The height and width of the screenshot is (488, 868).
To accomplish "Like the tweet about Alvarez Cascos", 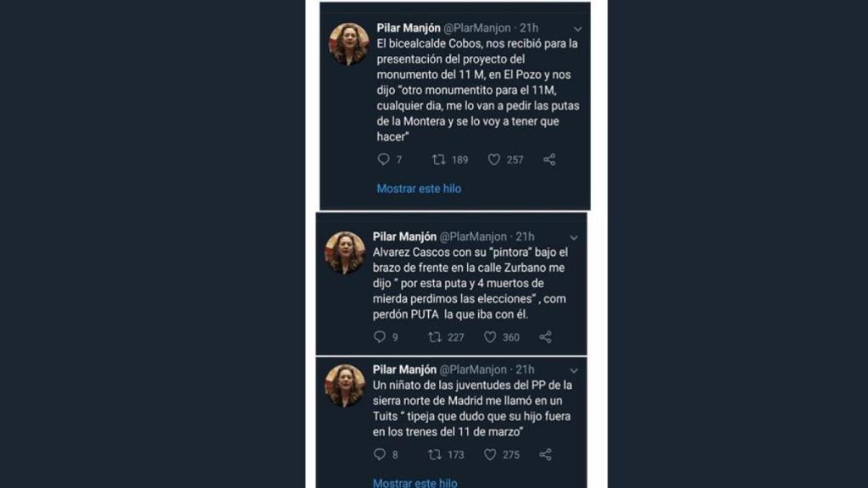I will [x=490, y=337].
